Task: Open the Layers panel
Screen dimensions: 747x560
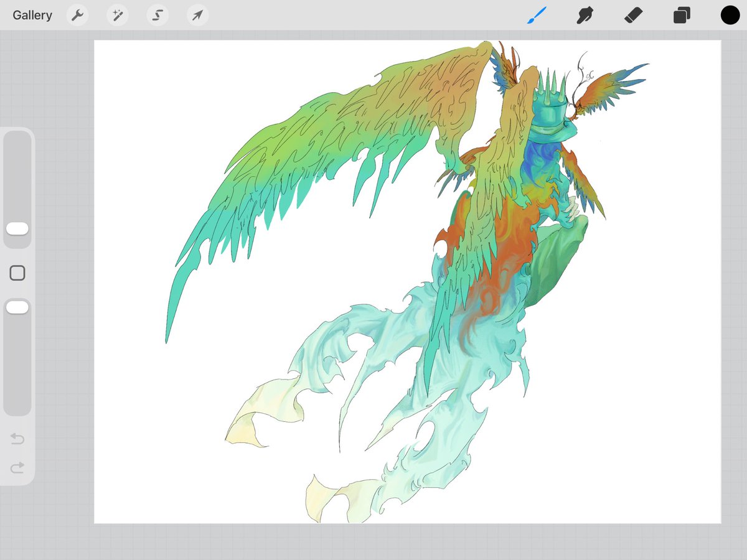Action: [682, 16]
